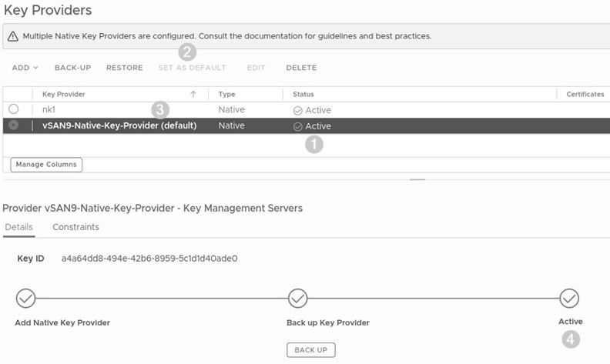Switch to the Constraints tab
The height and width of the screenshot is (364, 610).
(75, 227)
